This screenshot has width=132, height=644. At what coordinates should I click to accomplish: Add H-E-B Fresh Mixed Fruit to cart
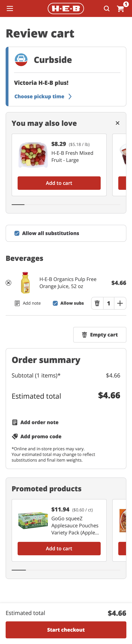point(59,183)
